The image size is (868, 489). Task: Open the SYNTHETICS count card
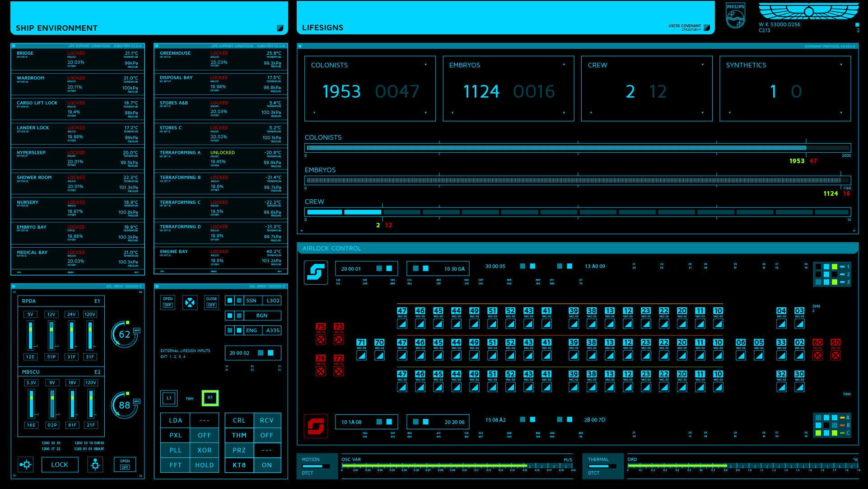(x=785, y=89)
